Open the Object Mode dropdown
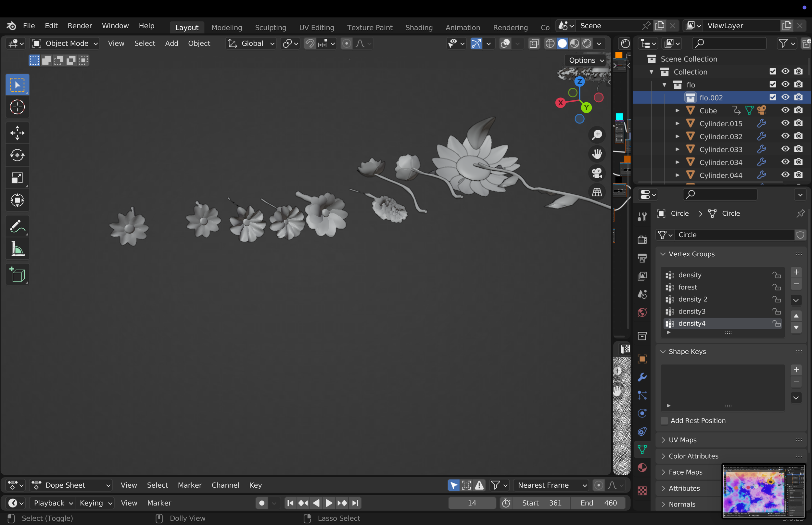 [x=65, y=43]
